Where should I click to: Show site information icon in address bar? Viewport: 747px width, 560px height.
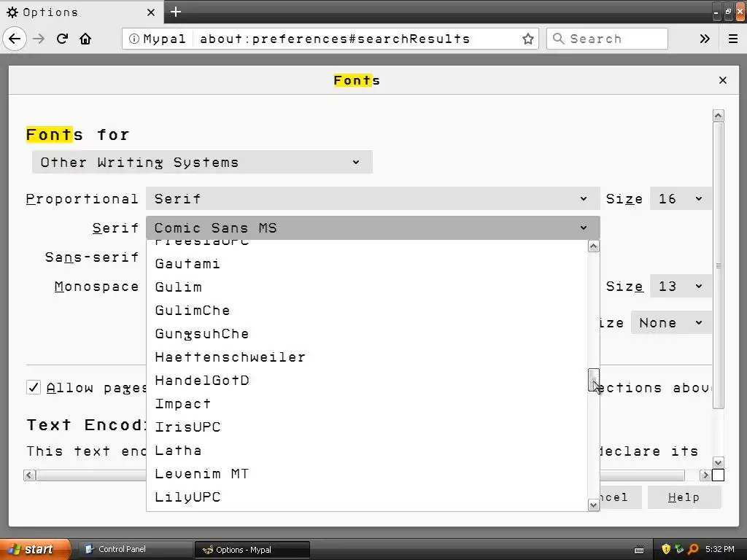pos(134,39)
